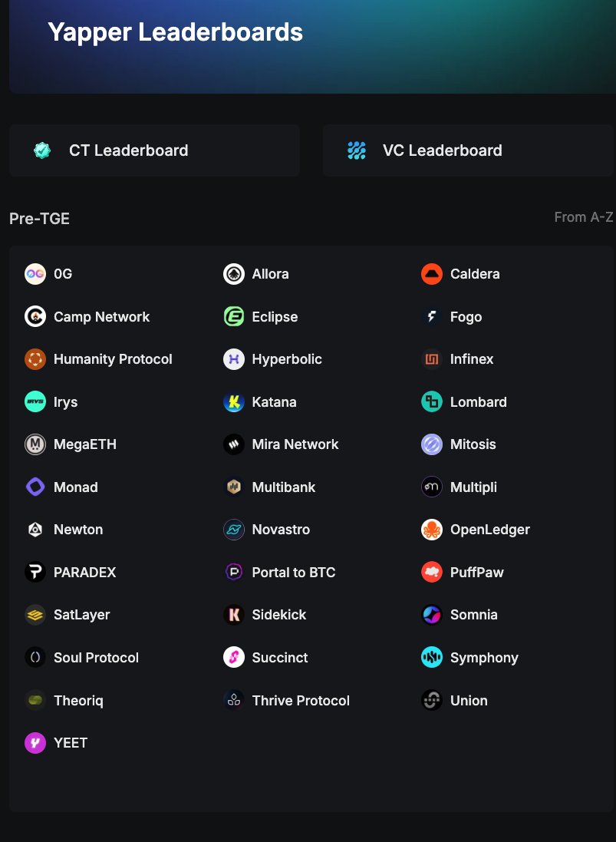Open the MegaETH leaderboard link
The width and height of the screenshot is (616, 842).
84,444
